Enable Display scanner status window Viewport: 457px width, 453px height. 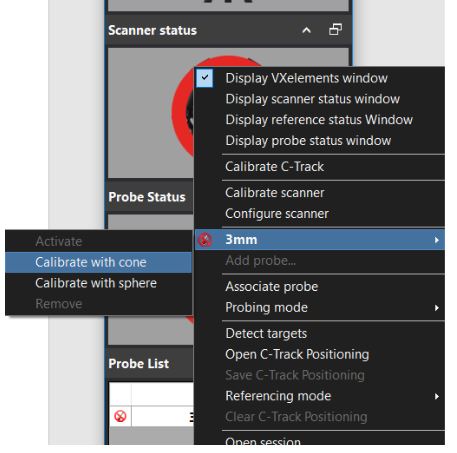click(x=312, y=99)
